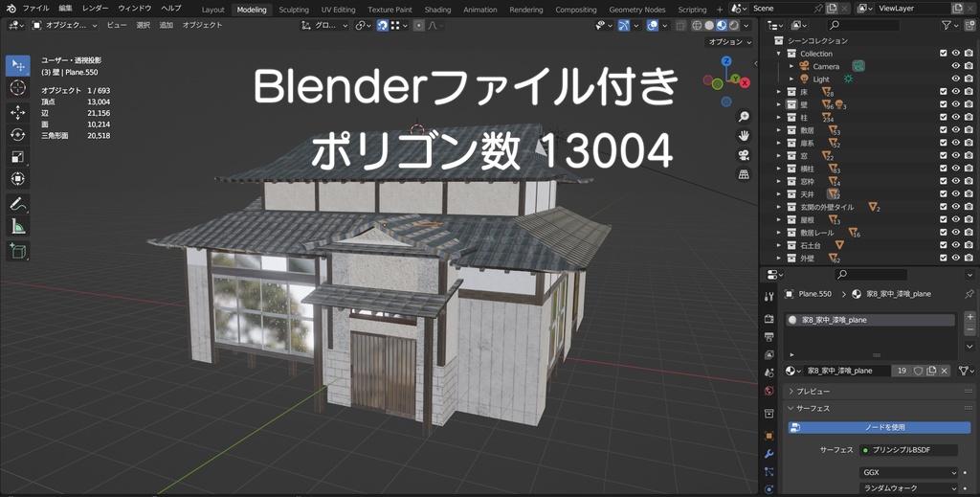Pin the properties context with pin icon

[969, 294]
